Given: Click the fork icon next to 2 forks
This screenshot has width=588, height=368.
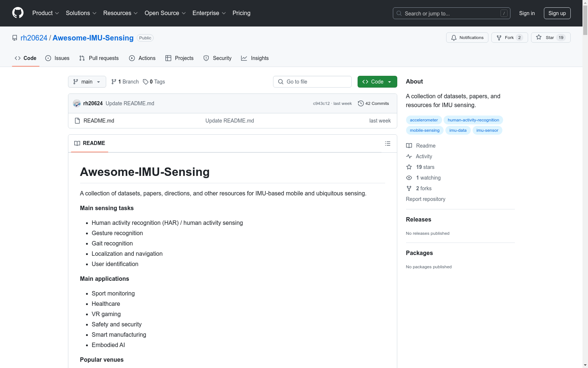Looking at the screenshot, I should pyautogui.click(x=409, y=188).
